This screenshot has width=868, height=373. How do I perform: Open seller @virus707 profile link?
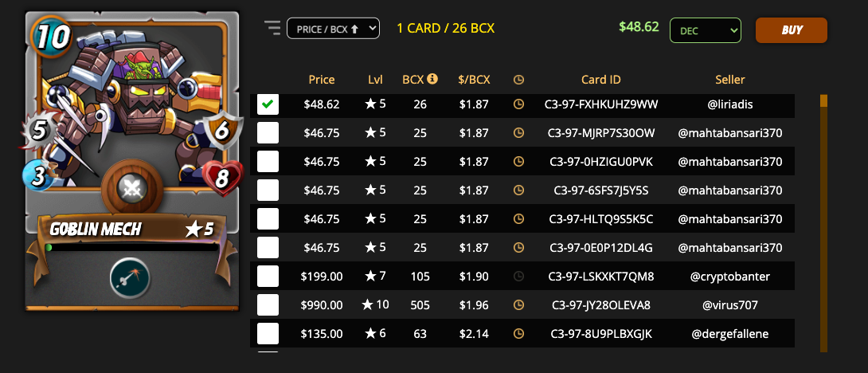(730, 304)
